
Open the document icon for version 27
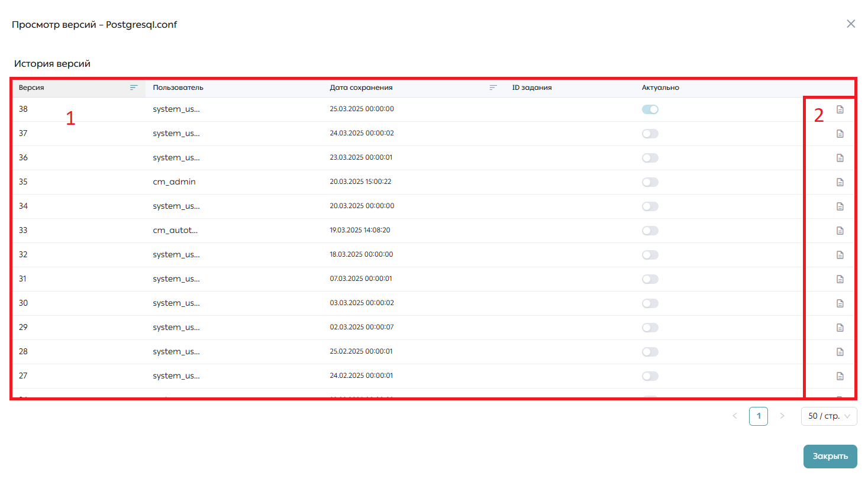[x=840, y=376]
